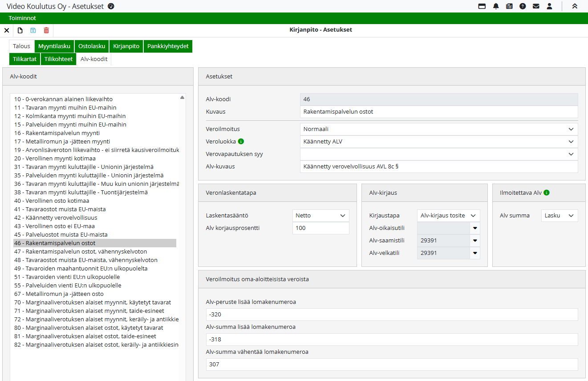Screen dimensions: 588x381
Task: Open the help question mark icon
Action: (523, 6)
